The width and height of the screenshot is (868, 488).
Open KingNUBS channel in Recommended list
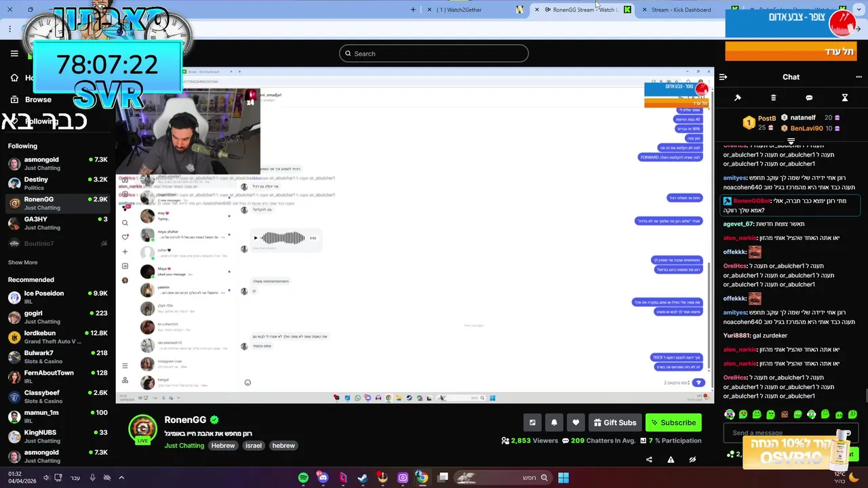[x=58, y=436]
